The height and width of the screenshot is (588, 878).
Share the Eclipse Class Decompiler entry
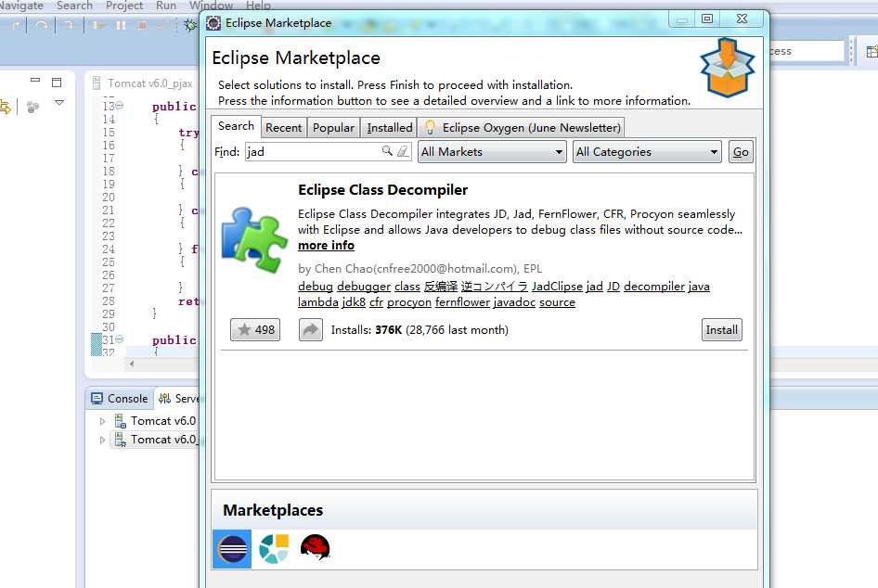point(310,329)
